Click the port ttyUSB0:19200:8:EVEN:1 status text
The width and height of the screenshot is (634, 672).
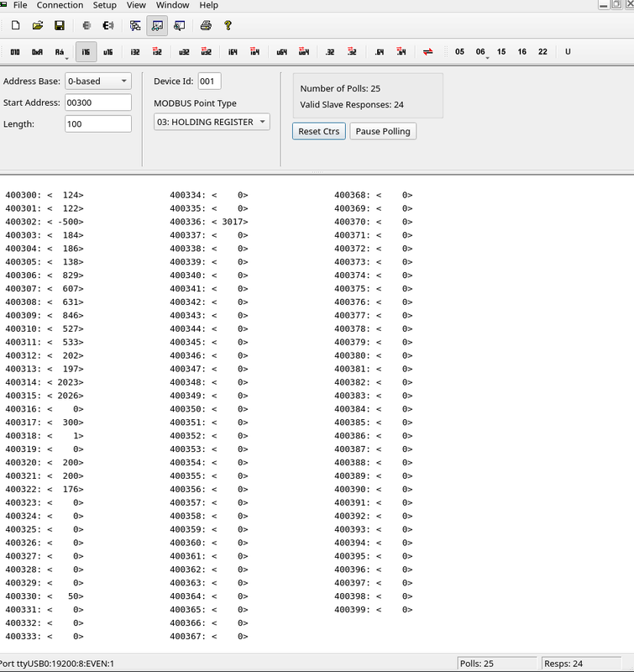pos(57,664)
